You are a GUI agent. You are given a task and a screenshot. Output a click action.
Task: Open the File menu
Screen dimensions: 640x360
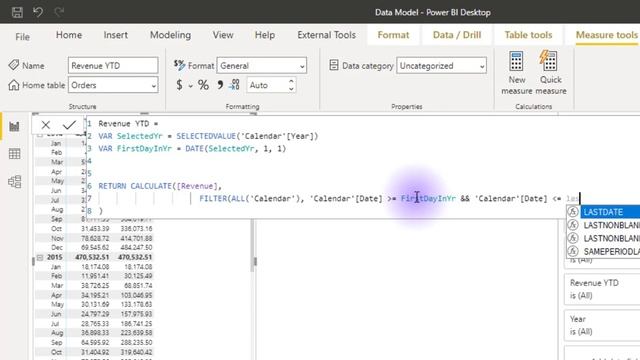[22, 36]
